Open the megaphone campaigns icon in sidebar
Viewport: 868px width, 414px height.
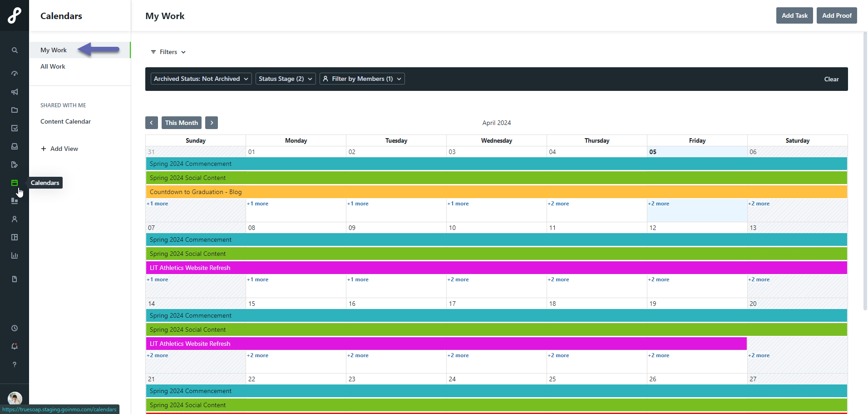[x=15, y=92]
